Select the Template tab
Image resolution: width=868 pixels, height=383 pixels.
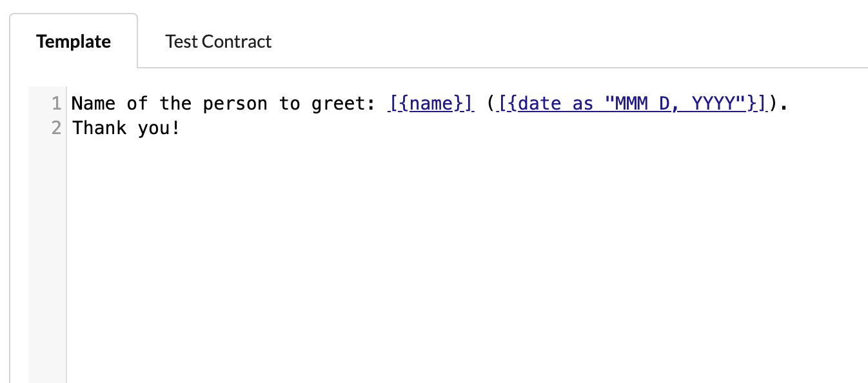coord(73,41)
